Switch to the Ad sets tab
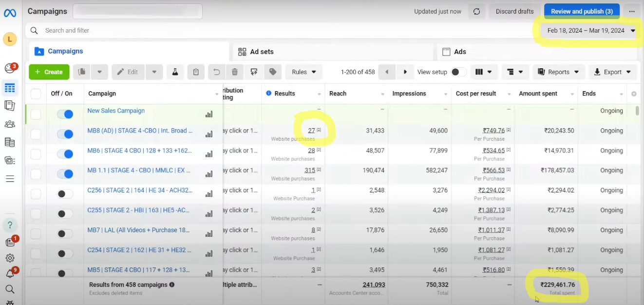 point(333,52)
